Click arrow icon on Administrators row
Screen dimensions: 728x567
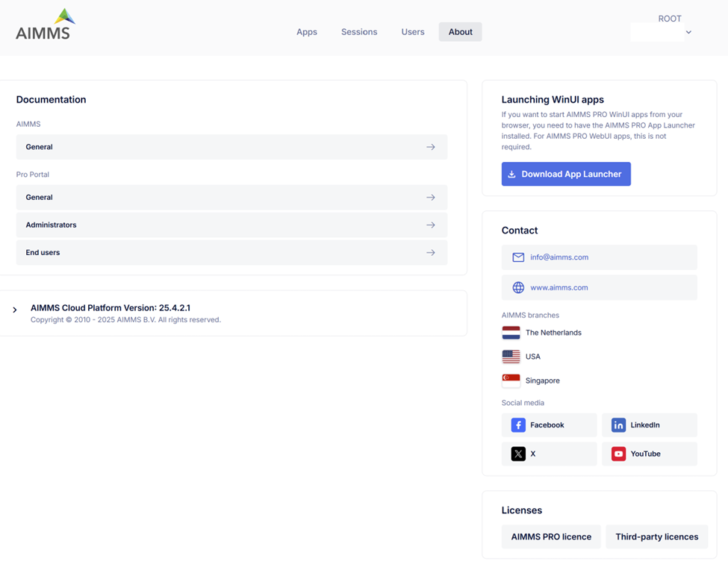pyautogui.click(x=431, y=225)
